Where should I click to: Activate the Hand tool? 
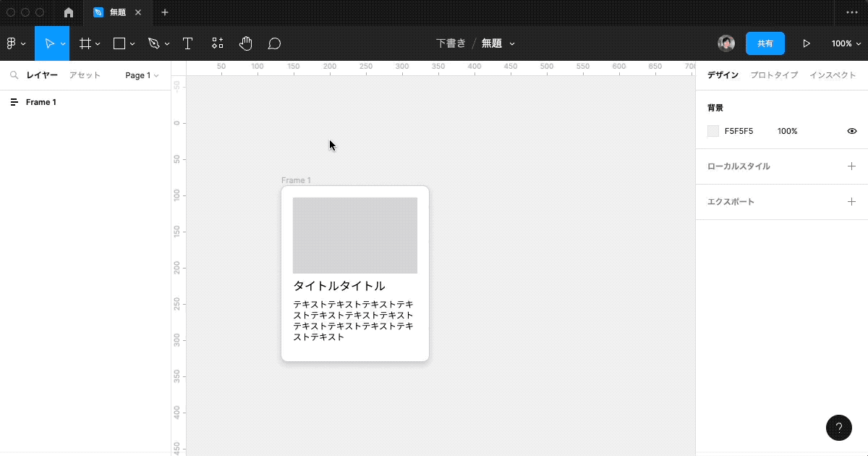(246, 43)
